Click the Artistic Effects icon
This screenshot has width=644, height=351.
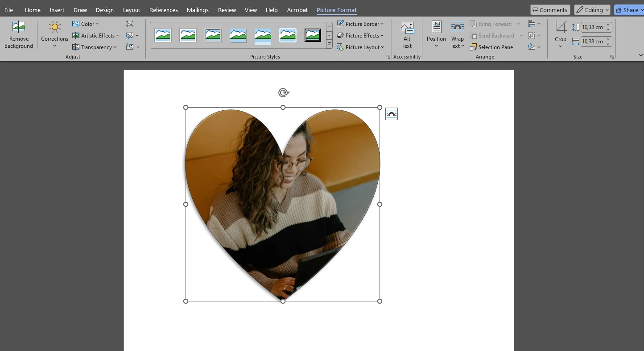(76, 35)
